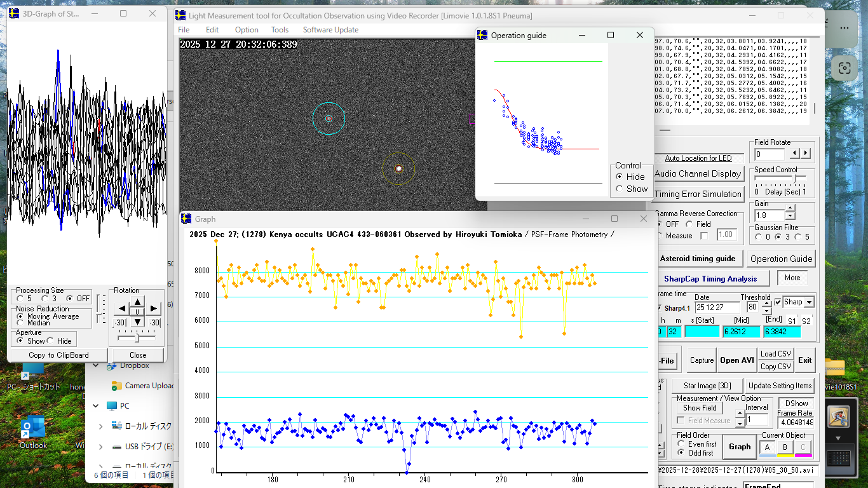
Task: Open the Tools menu
Action: click(280, 30)
